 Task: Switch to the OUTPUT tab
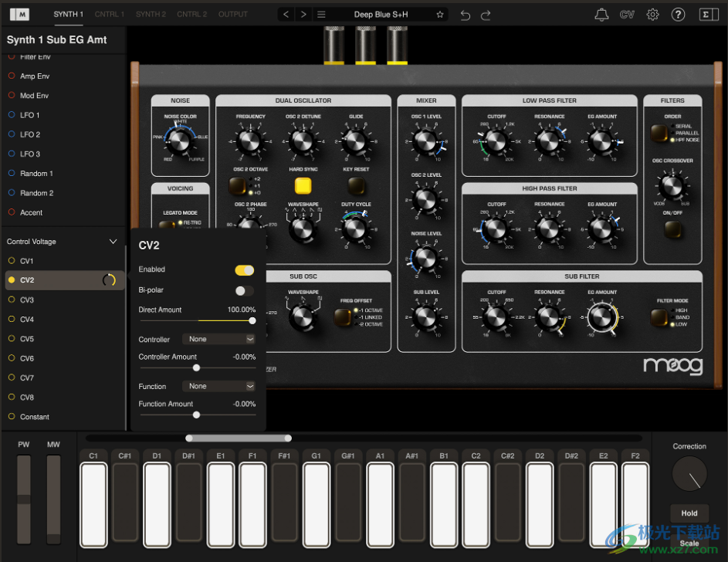click(x=232, y=14)
